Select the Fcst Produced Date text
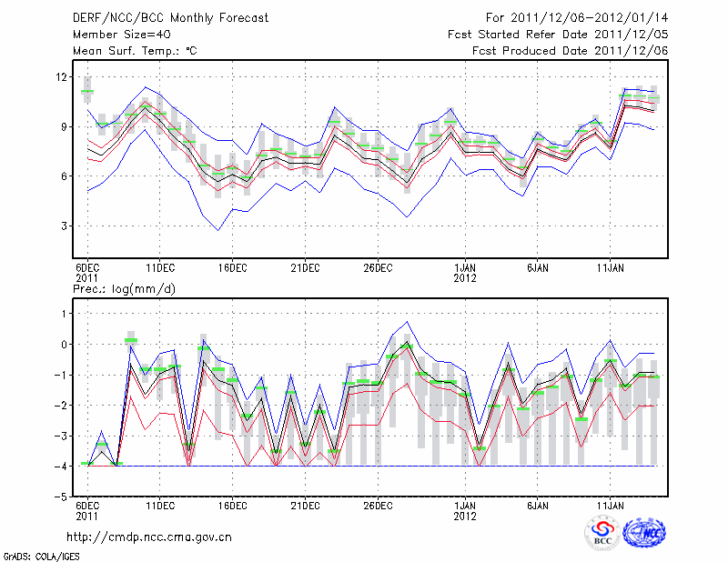This screenshot has width=728, height=562. 570,51
